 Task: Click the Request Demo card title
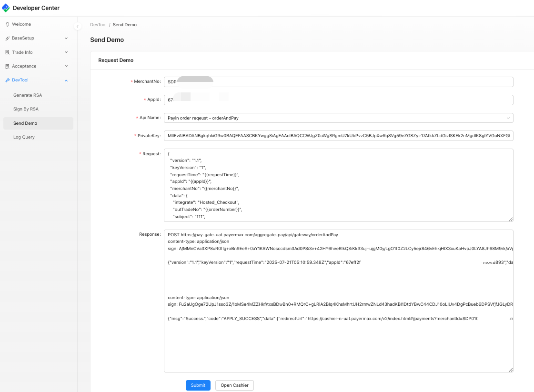116,60
